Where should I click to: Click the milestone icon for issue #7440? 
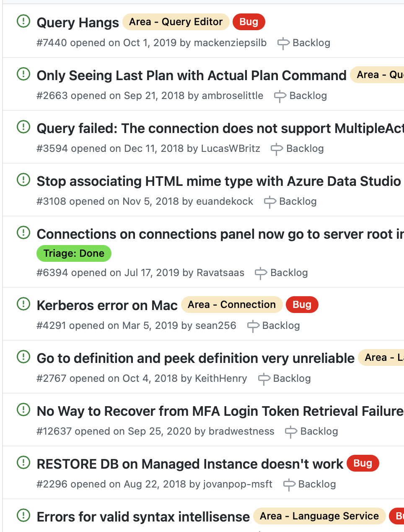point(283,43)
